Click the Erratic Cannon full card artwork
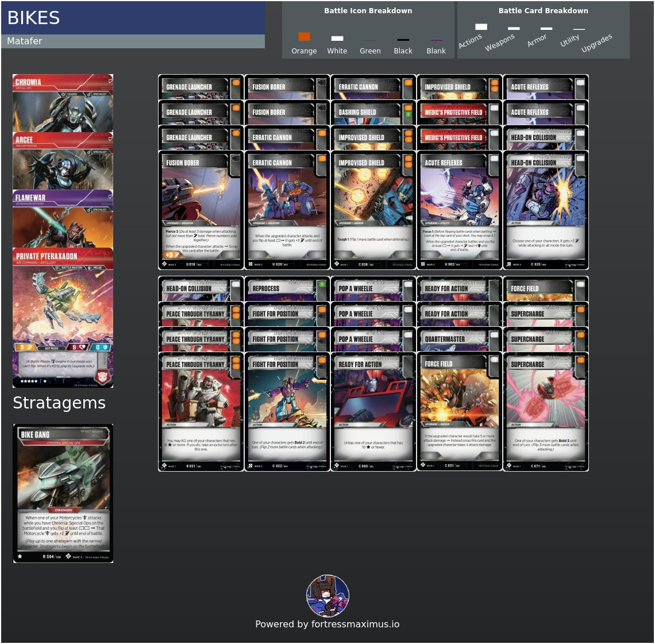This screenshot has height=644, width=655. pyautogui.click(x=287, y=194)
